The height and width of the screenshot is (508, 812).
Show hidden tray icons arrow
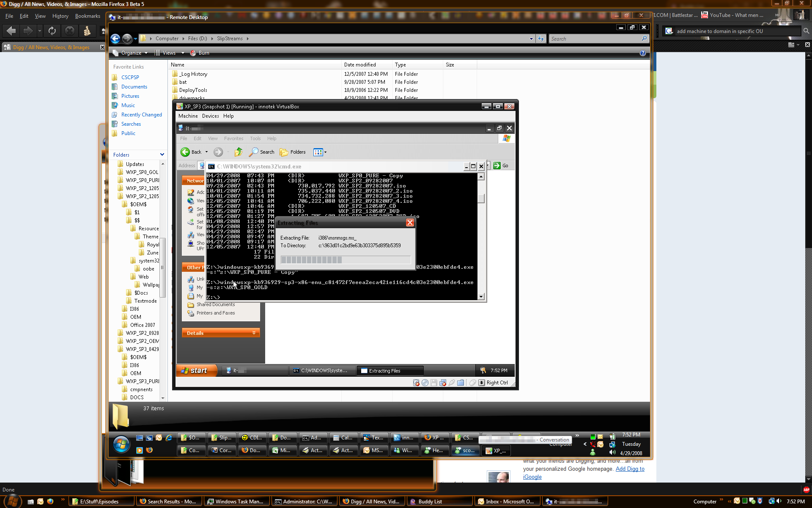(x=585, y=444)
